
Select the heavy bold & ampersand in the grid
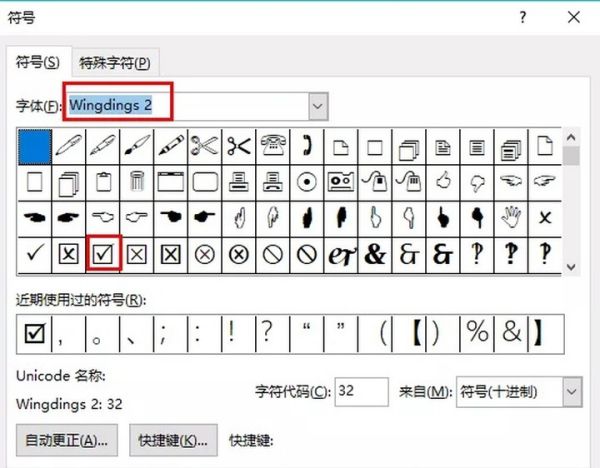(375, 254)
